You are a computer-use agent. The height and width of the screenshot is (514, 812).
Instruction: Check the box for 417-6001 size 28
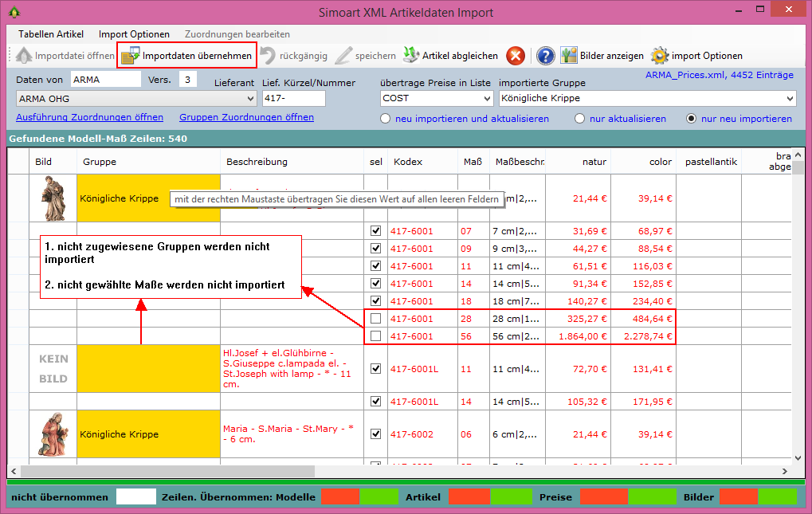(x=376, y=319)
